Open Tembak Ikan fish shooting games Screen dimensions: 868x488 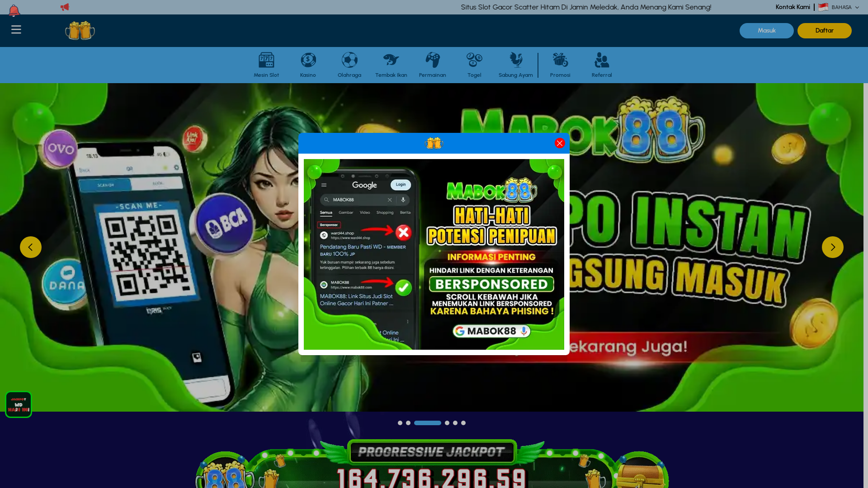(391, 65)
